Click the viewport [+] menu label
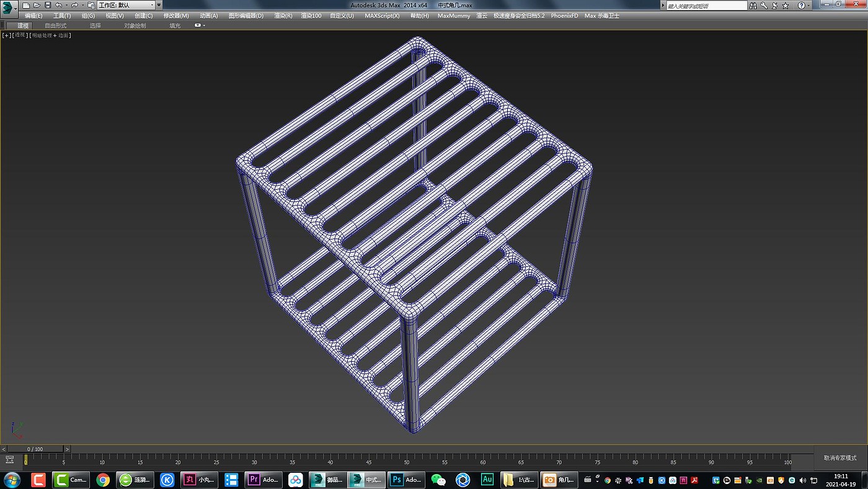This screenshot has height=489, width=868. point(6,35)
